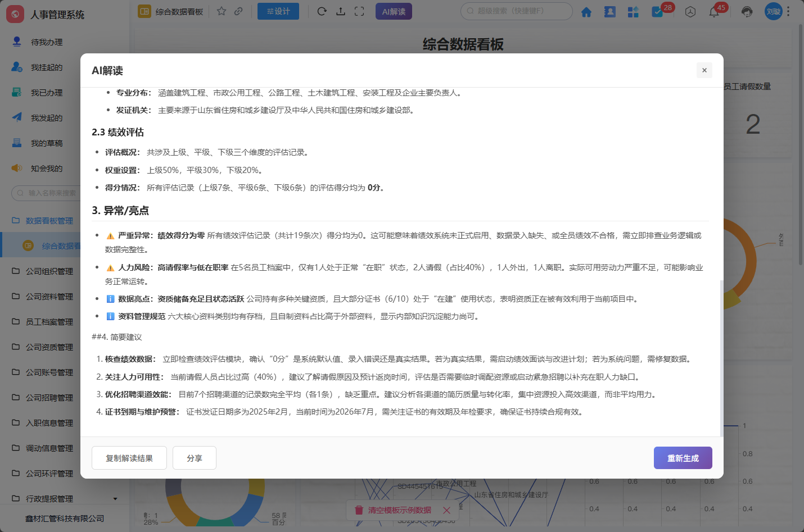Viewport: 804px width, 532px height.
Task: Copy results with 复制解读结果 button
Action: pyautogui.click(x=129, y=458)
